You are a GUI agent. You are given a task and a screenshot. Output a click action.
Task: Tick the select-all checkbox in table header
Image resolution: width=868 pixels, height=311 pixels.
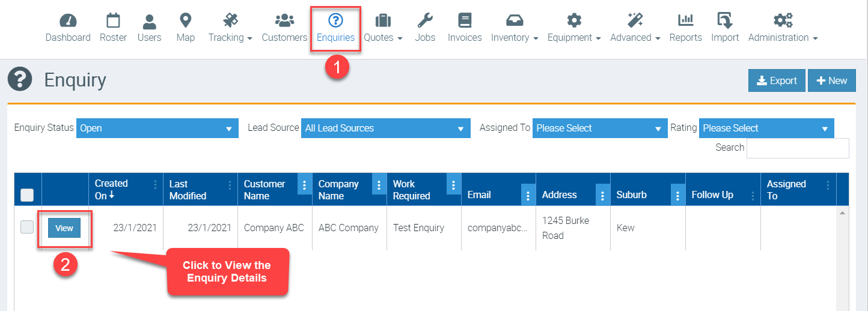click(x=27, y=195)
